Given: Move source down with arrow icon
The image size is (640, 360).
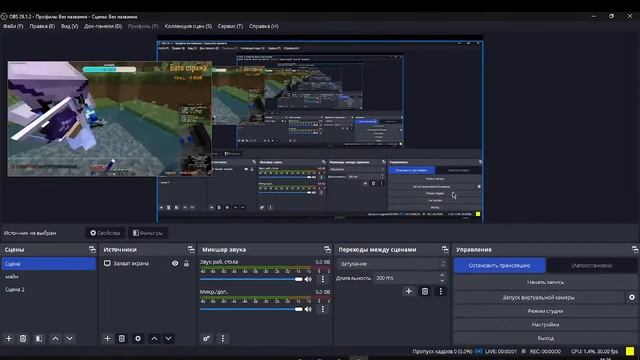Looking at the screenshot, I should tap(169, 338).
